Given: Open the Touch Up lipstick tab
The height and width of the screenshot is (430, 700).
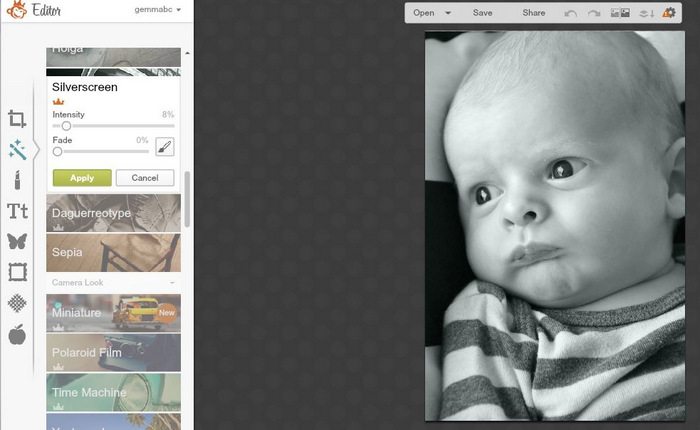Looking at the screenshot, I should pos(17,180).
